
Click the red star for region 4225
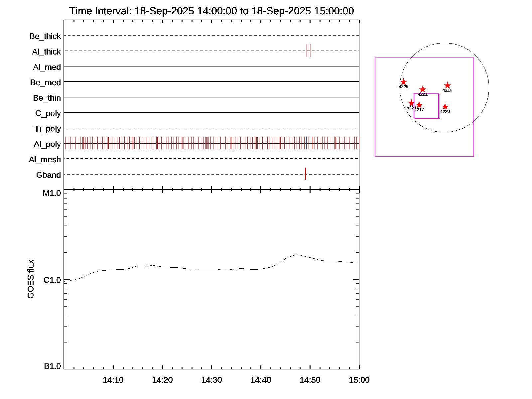(x=403, y=82)
